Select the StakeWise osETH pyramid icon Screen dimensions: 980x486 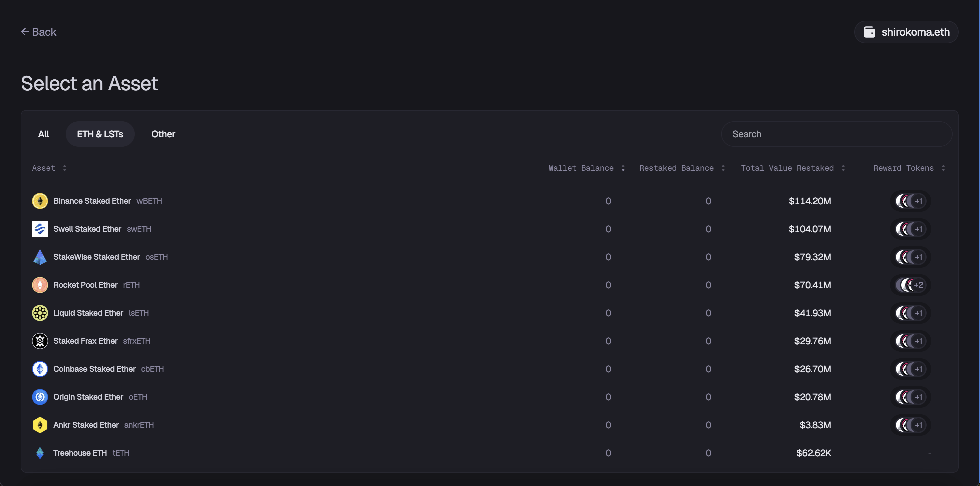40,257
